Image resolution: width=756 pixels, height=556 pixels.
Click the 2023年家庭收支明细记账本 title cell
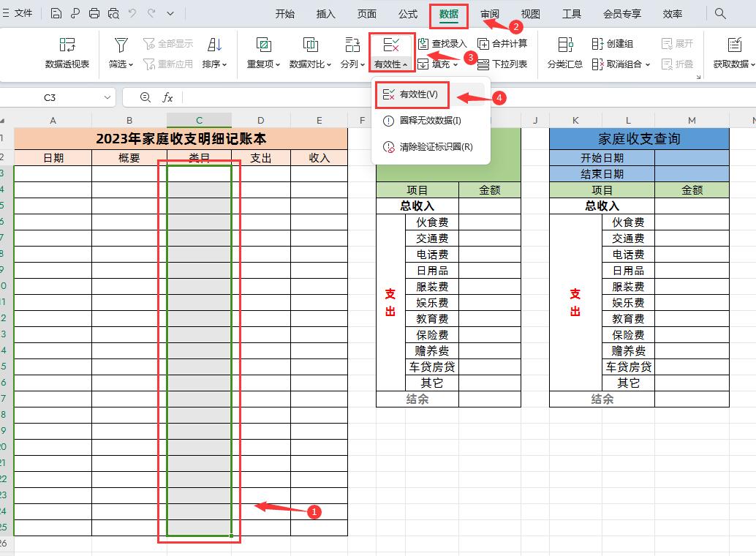(181, 139)
